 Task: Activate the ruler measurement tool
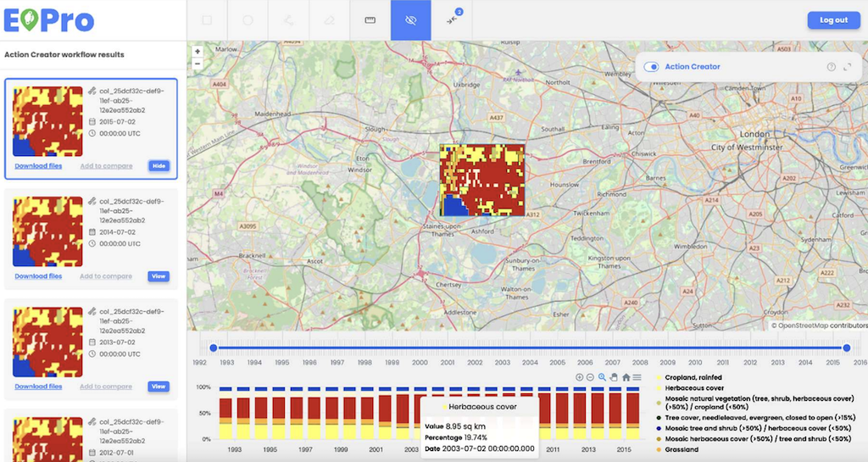pos(370,19)
